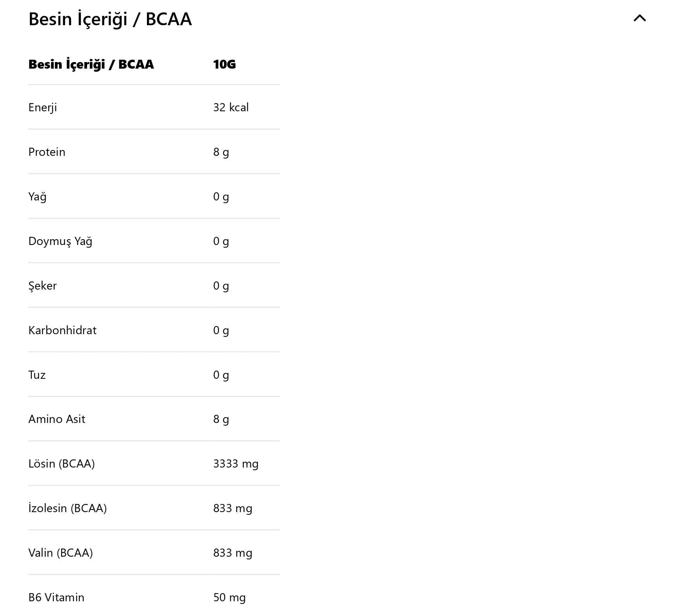Select the Protein row label
This screenshot has height=616, width=678.
click(x=47, y=152)
